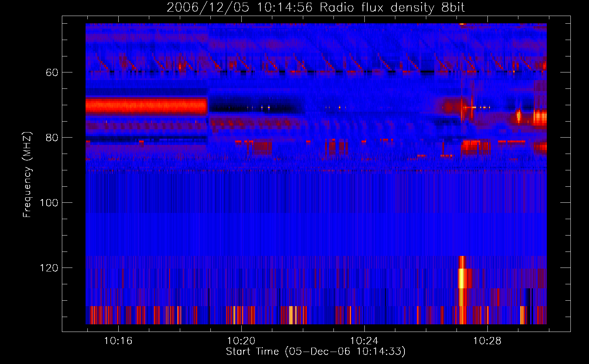Viewport: 589px width, 364px height.
Task: Click the 10:16 time tick label
Action: tap(118, 341)
